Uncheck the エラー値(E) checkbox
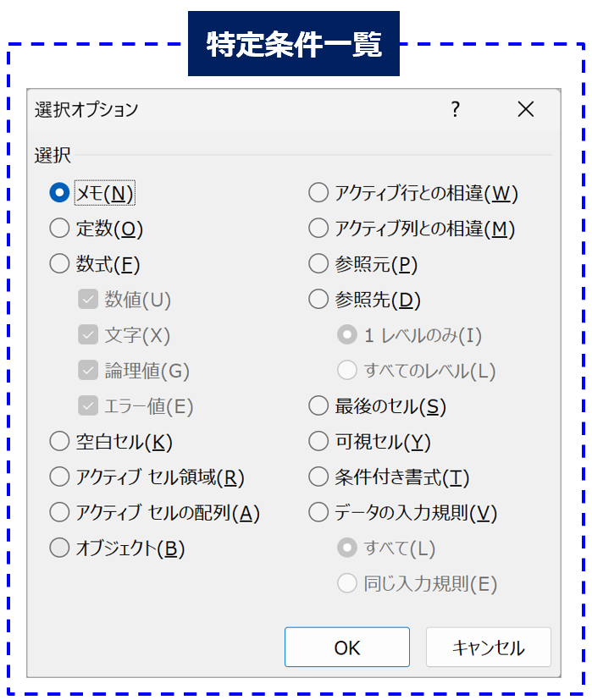The image size is (592, 700). point(88,406)
